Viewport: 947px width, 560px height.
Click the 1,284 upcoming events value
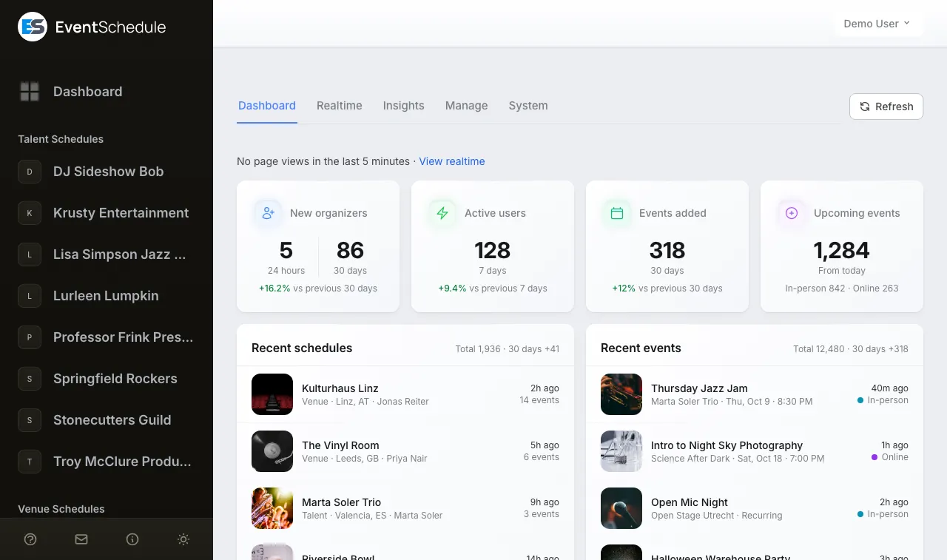[842, 250]
